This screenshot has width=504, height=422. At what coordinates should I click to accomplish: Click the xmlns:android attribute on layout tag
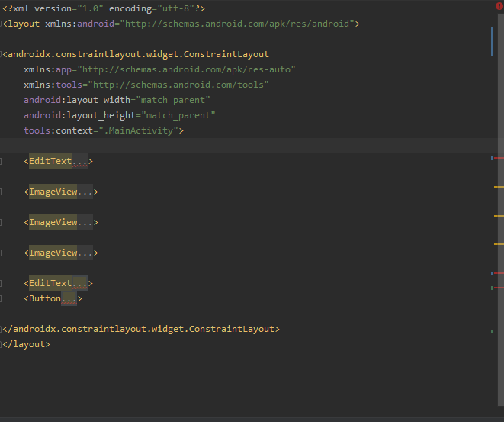[80, 24]
